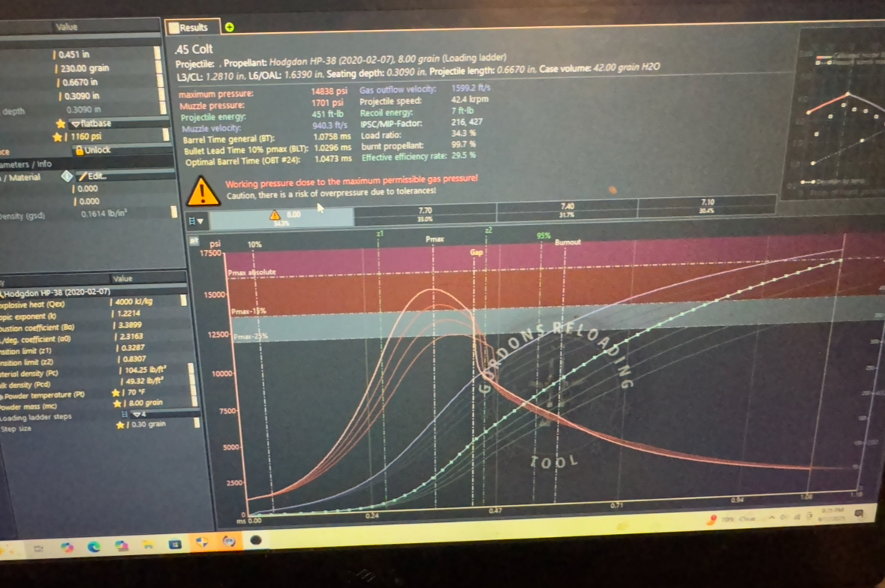This screenshot has width=885, height=588.
Task: Click the highlighted shield app in taskbar
Action: tap(201, 542)
